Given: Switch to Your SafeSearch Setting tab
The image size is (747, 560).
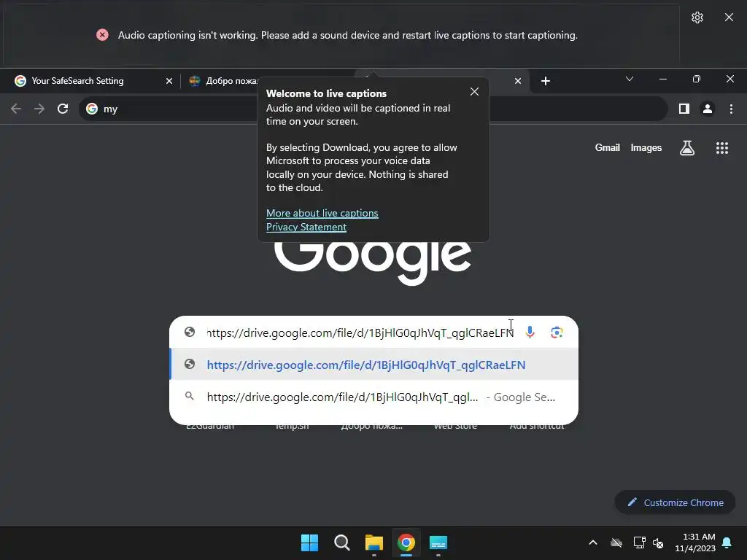Looking at the screenshot, I should [x=77, y=81].
